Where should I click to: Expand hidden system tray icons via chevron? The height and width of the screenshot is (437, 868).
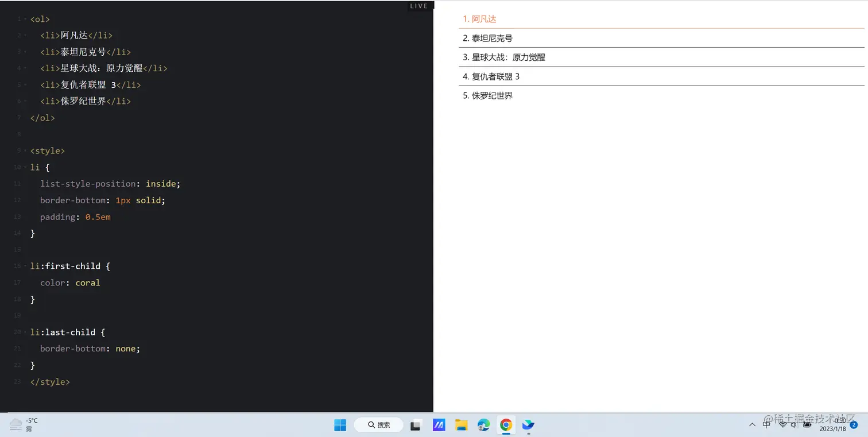pyautogui.click(x=753, y=425)
